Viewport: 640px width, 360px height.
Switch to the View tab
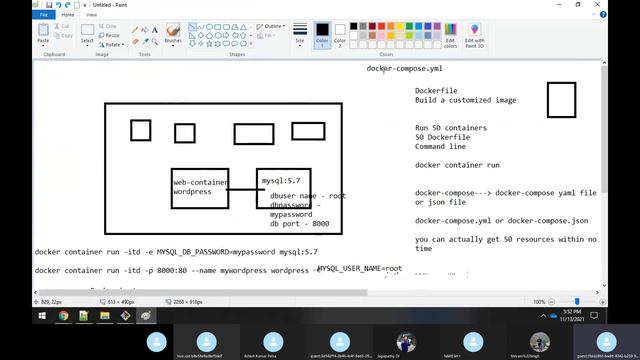click(91, 15)
